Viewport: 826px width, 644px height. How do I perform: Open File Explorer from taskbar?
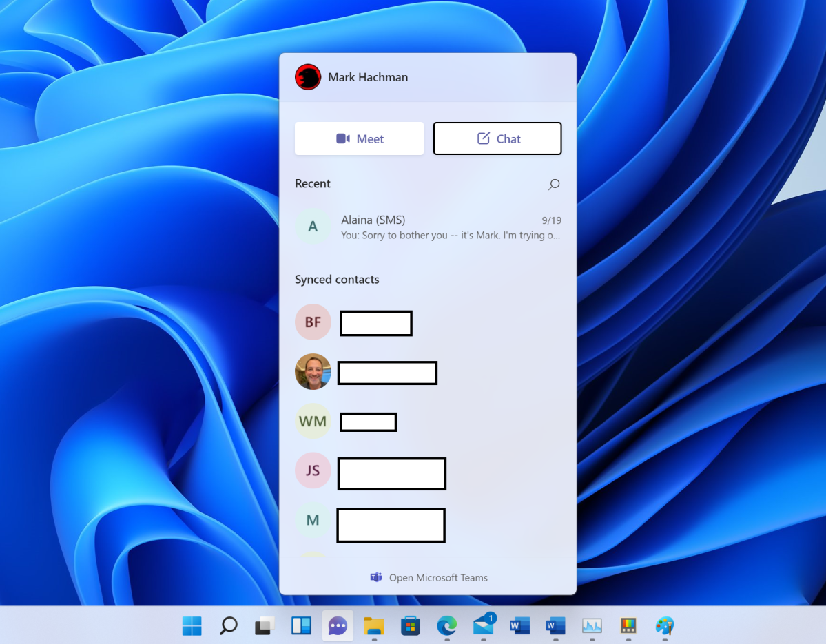click(x=374, y=625)
